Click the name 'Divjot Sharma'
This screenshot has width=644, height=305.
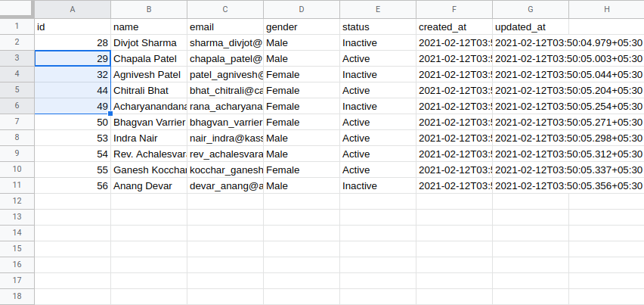149,42
